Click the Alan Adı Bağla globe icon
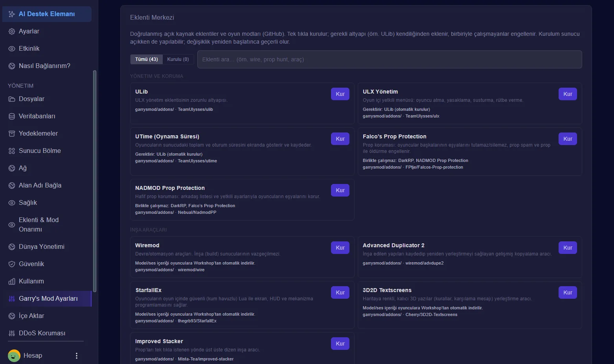This screenshot has width=614, height=364. 12,186
